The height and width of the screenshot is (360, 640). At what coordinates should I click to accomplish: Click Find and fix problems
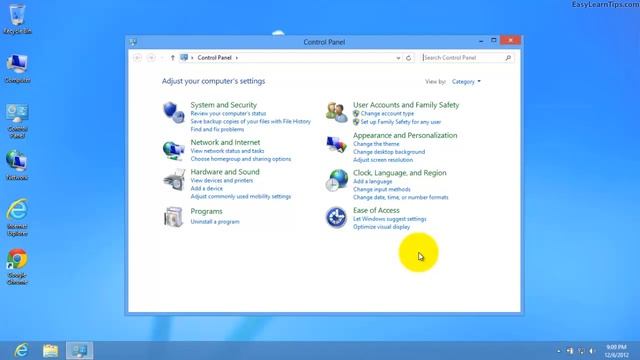point(217,129)
